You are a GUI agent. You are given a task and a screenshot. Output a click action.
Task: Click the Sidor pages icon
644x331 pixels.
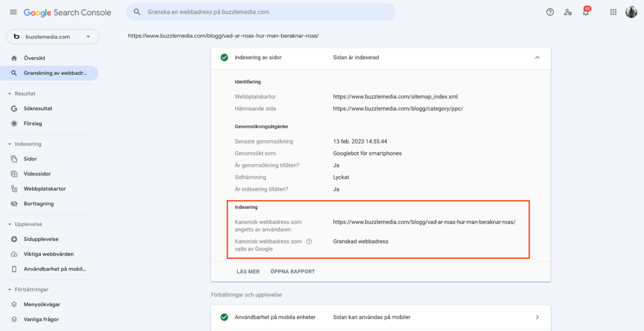14,159
